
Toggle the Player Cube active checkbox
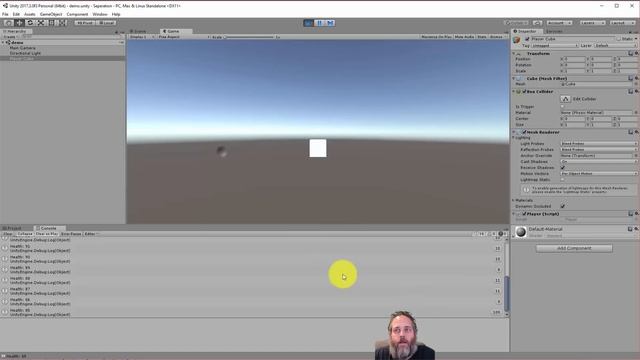tap(527, 39)
